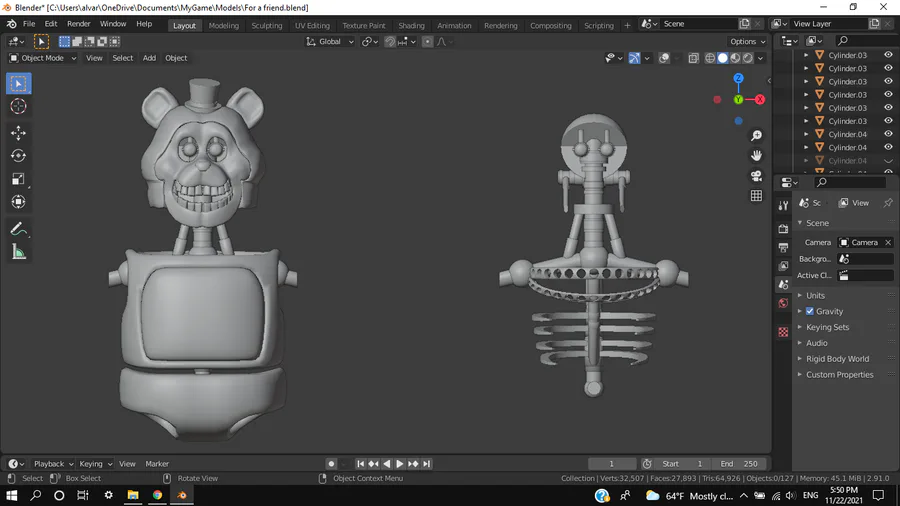The image size is (900, 506).
Task: Click the Start frame field
Action: coord(682,464)
